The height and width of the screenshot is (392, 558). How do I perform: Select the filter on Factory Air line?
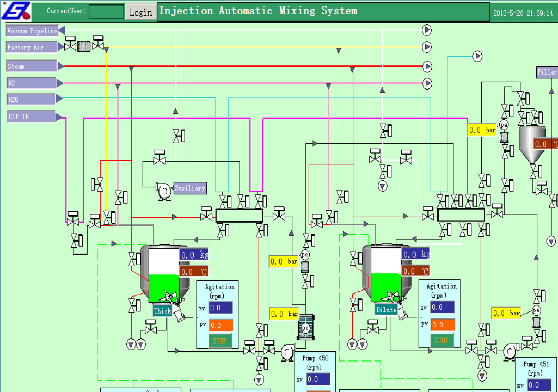tap(83, 46)
